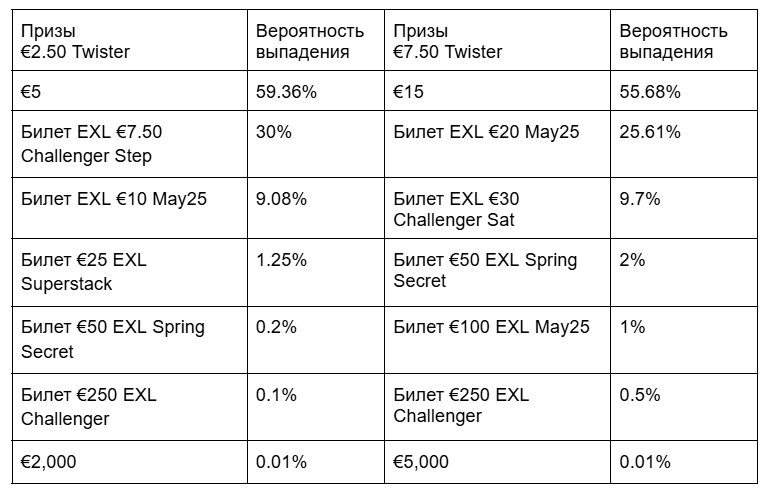Image resolution: width=767 pixels, height=489 pixels.
Task: Select the 25.61% probability cell
Action: pos(650,132)
